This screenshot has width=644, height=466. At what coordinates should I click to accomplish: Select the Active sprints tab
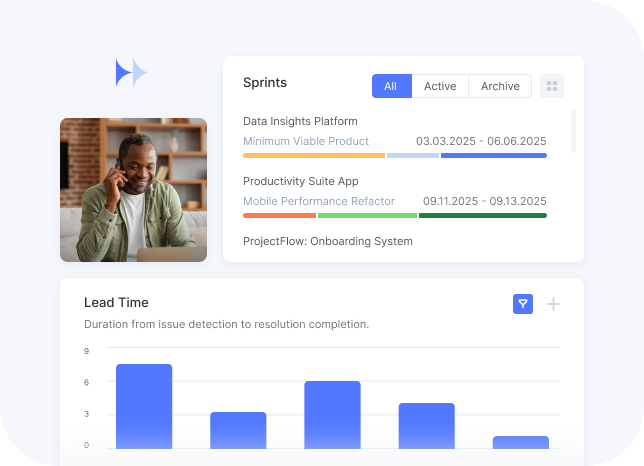pyautogui.click(x=440, y=86)
